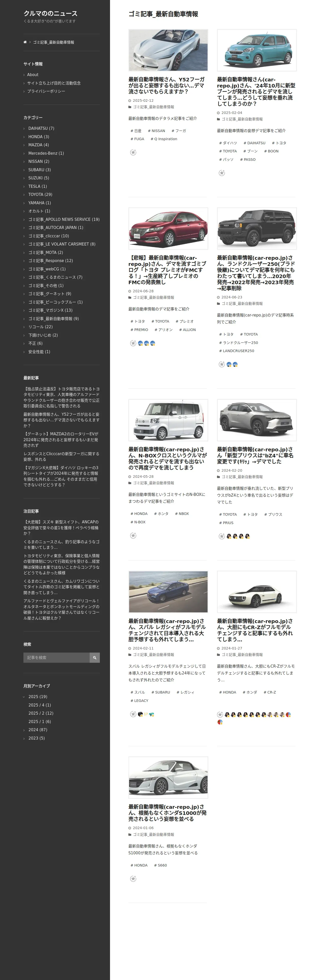
Task: Click the # NISSAN tag
Action: pos(156,131)
